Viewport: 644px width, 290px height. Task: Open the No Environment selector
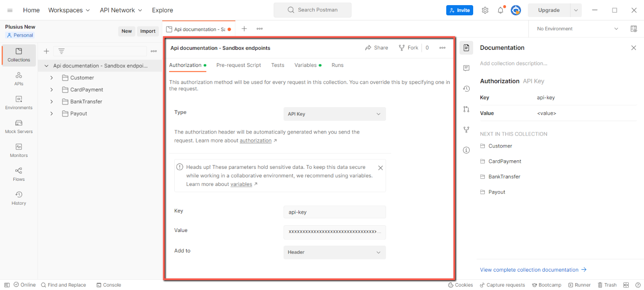point(577,29)
